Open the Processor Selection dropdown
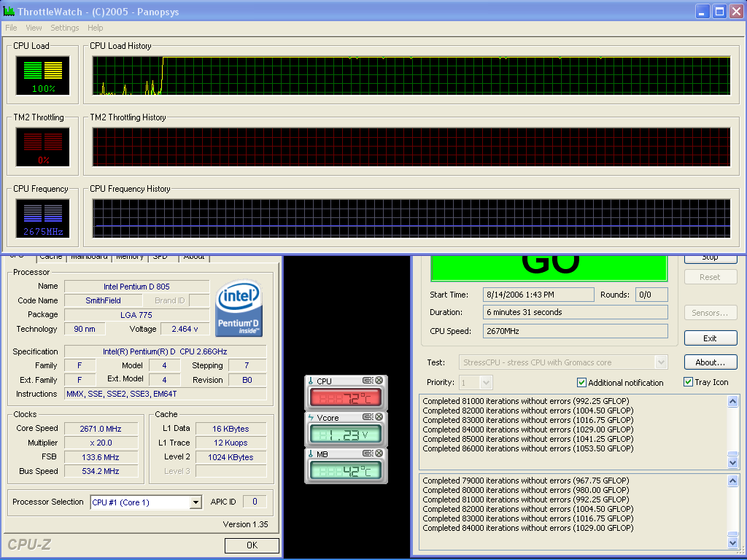This screenshot has height=560, width=747. tap(196, 502)
